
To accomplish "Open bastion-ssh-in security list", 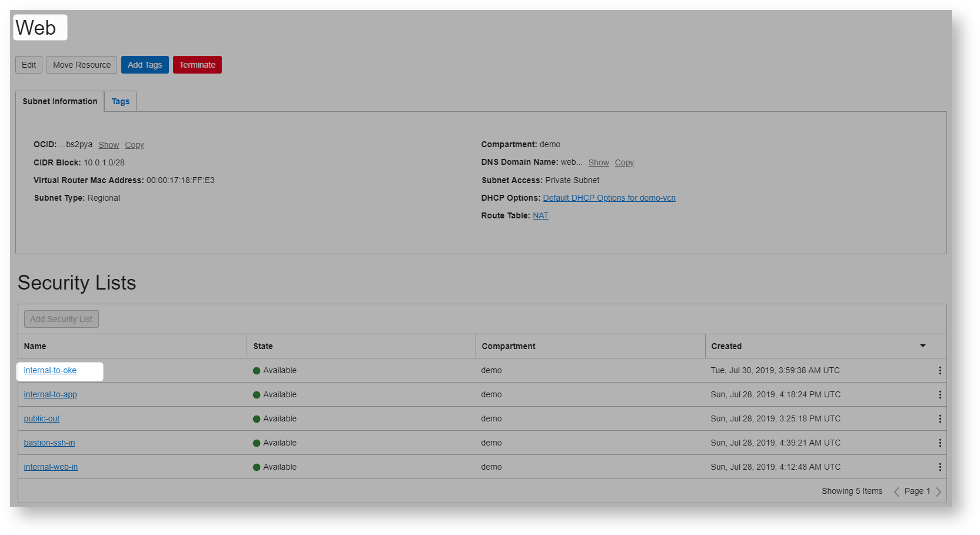I will [49, 443].
